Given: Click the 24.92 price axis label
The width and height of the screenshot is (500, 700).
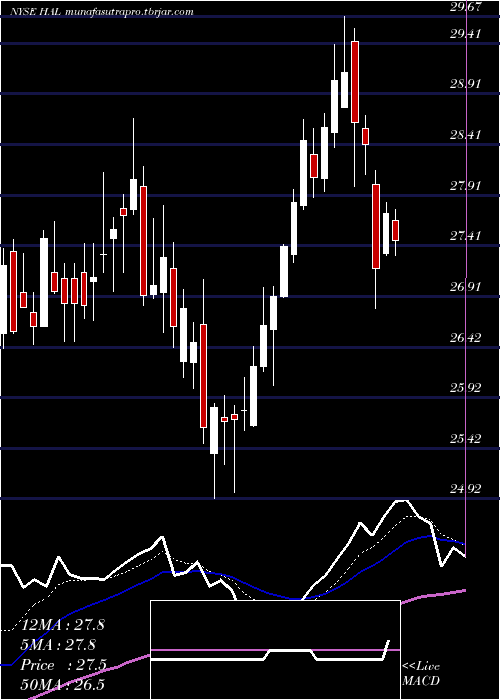Looking at the screenshot, I should (466, 489).
